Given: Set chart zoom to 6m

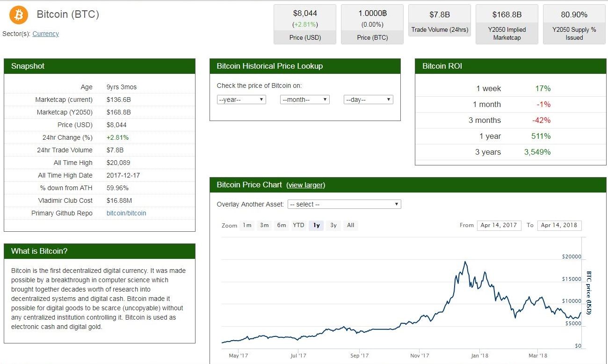Looking at the screenshot, I should 282,225.
